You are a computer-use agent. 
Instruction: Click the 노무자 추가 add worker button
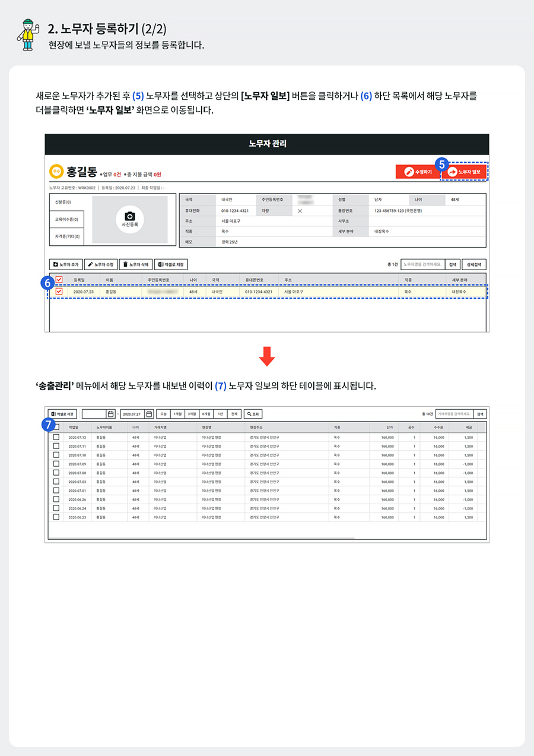(x=65, y=264)
